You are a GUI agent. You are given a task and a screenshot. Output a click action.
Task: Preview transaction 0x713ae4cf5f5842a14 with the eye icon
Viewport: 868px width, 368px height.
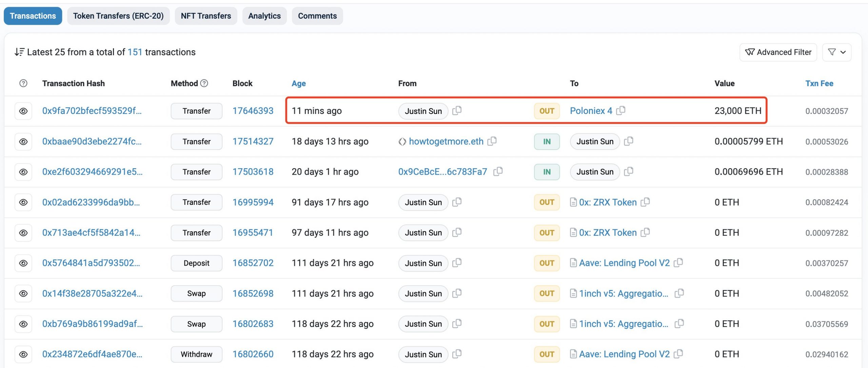pos(23,233)
